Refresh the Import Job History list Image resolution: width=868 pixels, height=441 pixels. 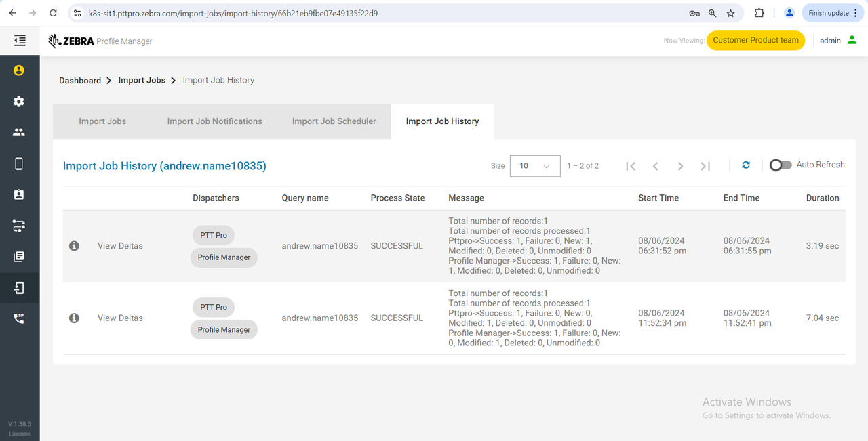pos(746,165)
